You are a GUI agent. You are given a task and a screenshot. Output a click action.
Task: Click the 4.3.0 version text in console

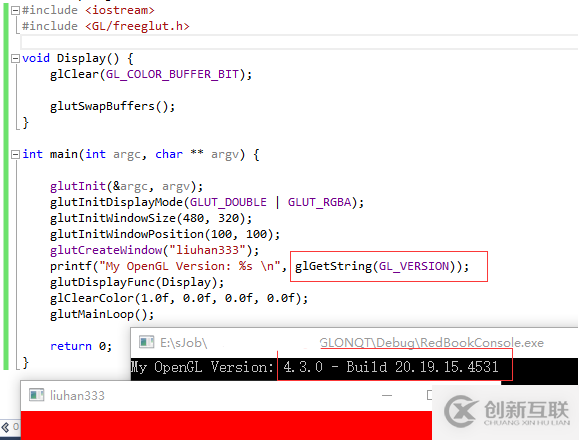[303, 367]
